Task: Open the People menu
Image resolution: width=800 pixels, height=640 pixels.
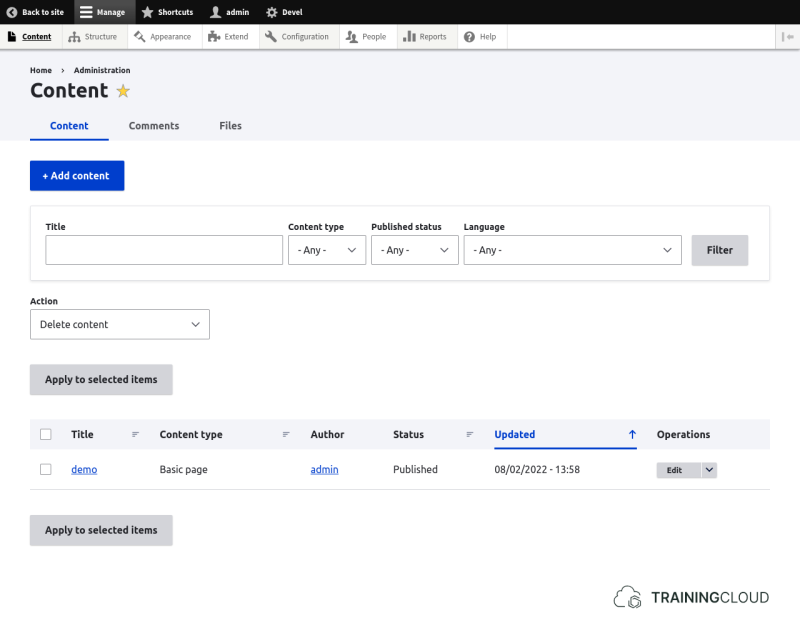Action: (367, 37)
